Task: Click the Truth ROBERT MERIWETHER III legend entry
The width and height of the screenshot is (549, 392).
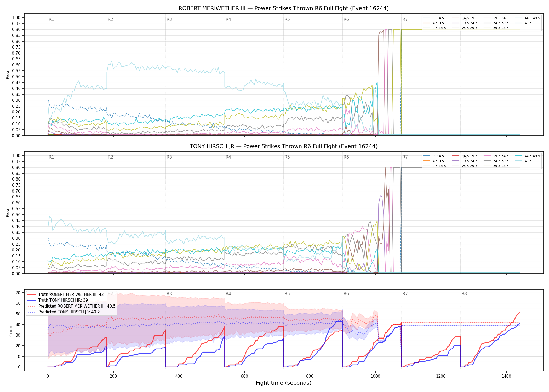Action: pyautogui.click(x=65, y=295)
